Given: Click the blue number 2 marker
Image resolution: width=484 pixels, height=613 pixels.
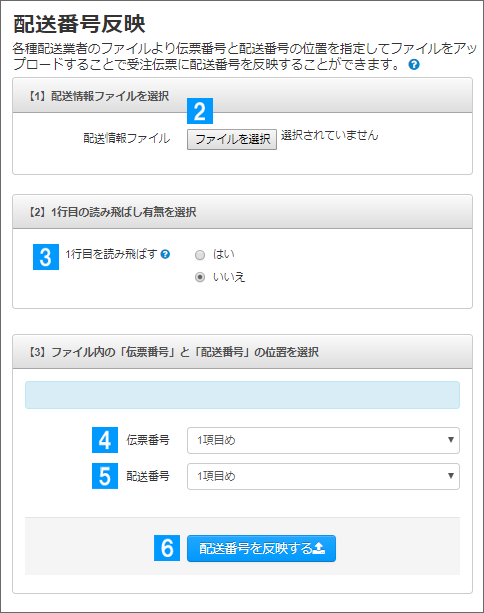Looking at the screenshot, I should 200,111.
